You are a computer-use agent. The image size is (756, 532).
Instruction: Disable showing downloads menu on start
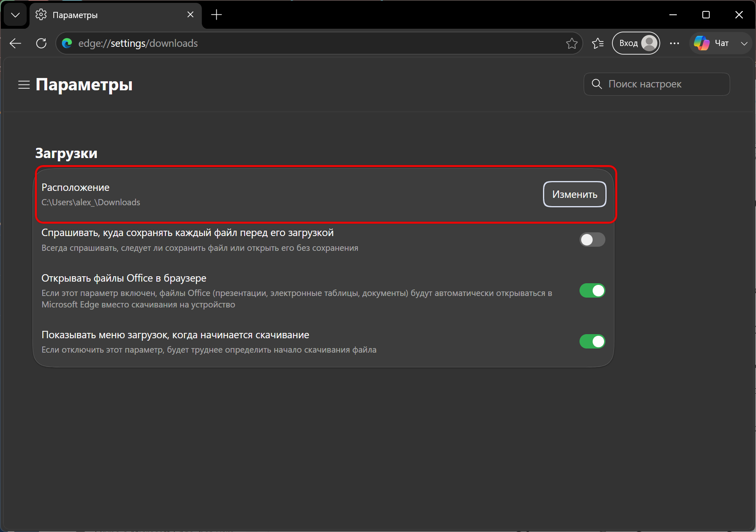pyautogui.click(x=592, y=342)
